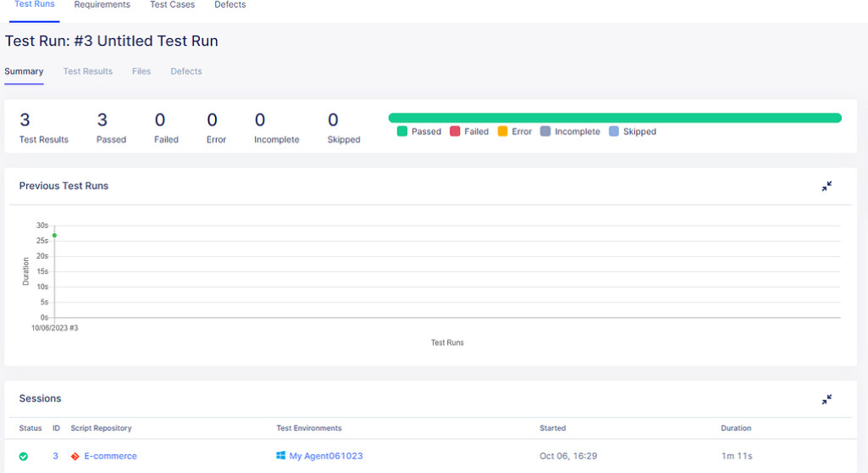The width and height of the screenshot is (868, 473).
Task: Toggle the Passed legend swatch
Action: pos(402,131)
